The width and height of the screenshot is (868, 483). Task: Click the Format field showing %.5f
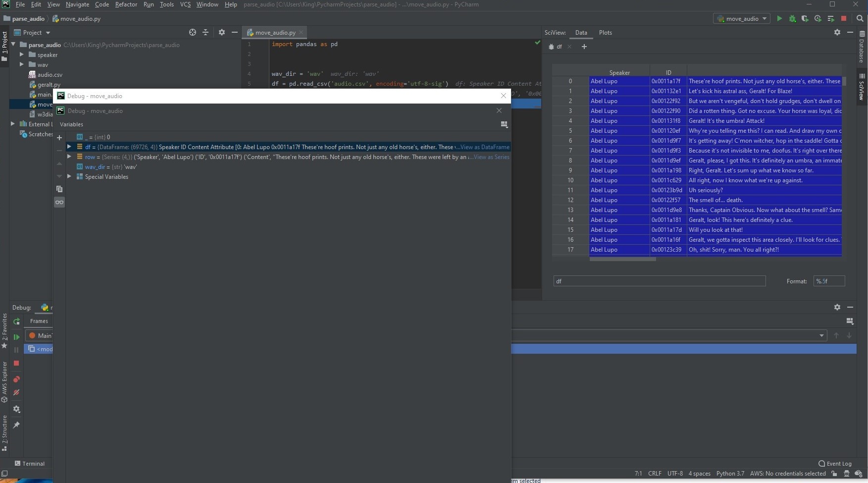coord(829,281)
